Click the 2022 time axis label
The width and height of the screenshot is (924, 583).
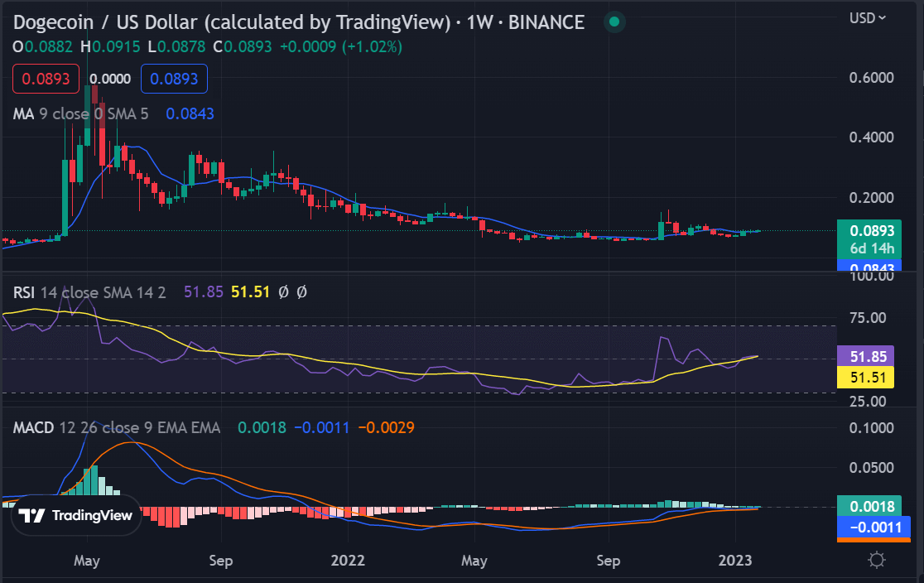click(348, 561)
